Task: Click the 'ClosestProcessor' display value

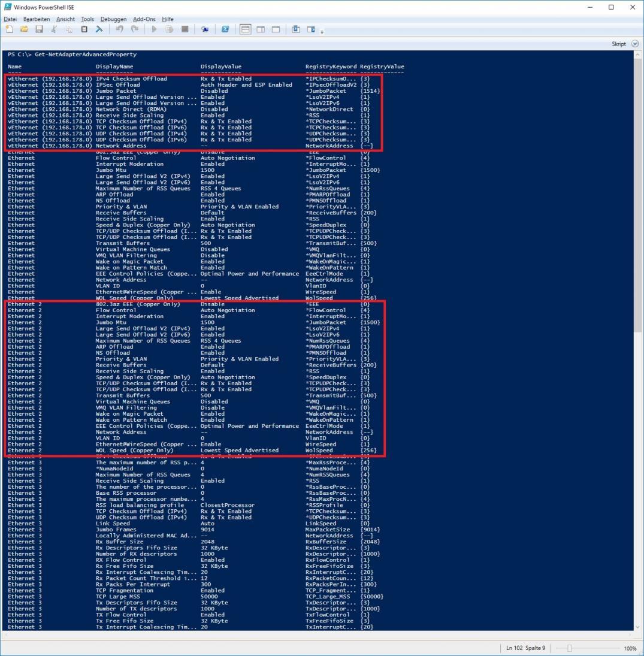Action: pos(228,506)
